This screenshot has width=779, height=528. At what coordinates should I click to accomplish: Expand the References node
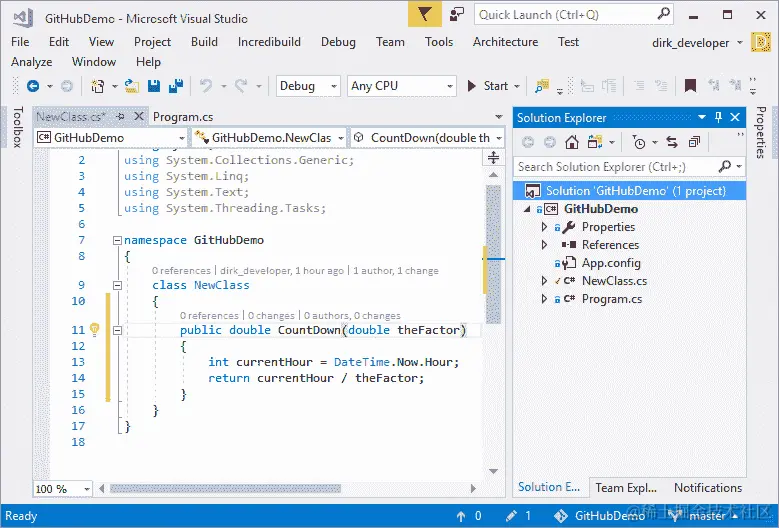coord(544,245)
